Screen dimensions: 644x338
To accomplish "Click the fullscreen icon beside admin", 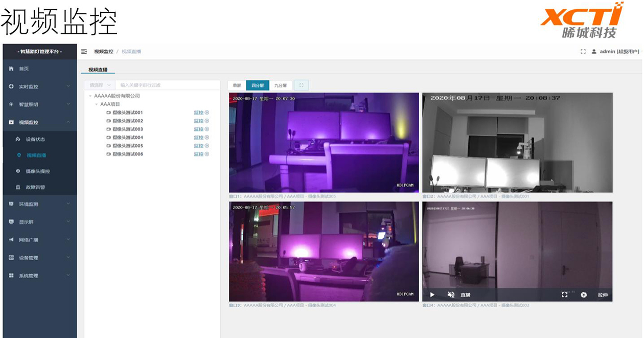I will [583, 52].
